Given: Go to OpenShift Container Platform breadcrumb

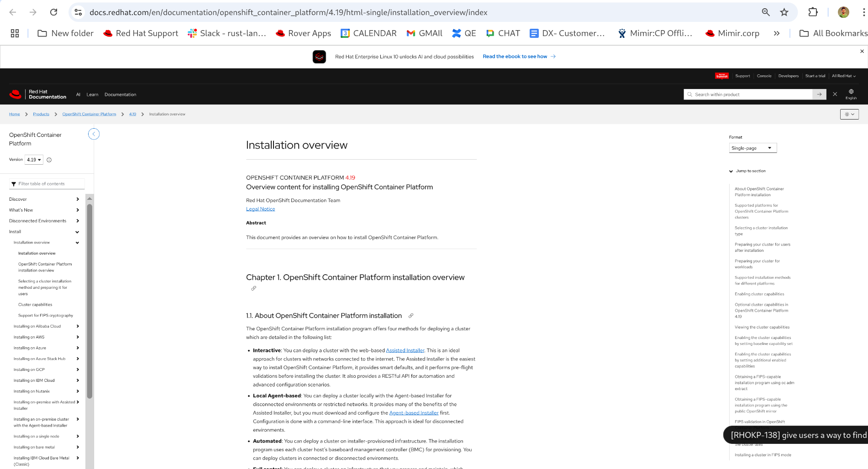Looking at the screenshot, I should (89, 114).
